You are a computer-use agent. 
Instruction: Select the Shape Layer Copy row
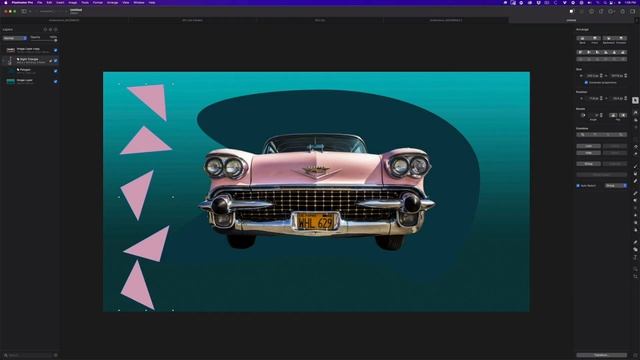pos(30,50)
